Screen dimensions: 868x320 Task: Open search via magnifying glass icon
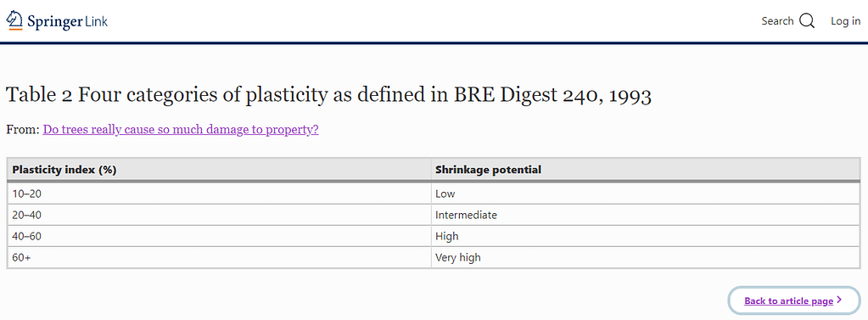point(807,21)
